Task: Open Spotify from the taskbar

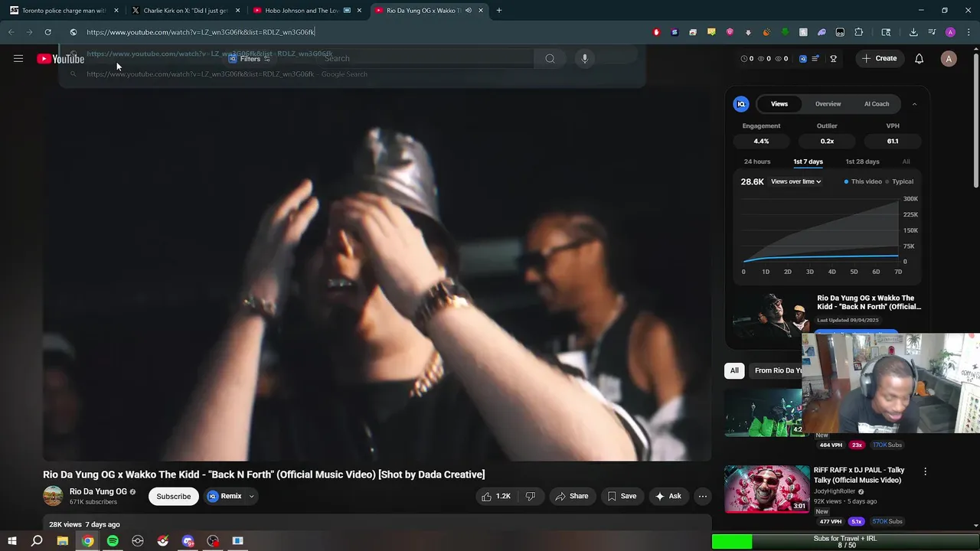Action: [113, 540]
